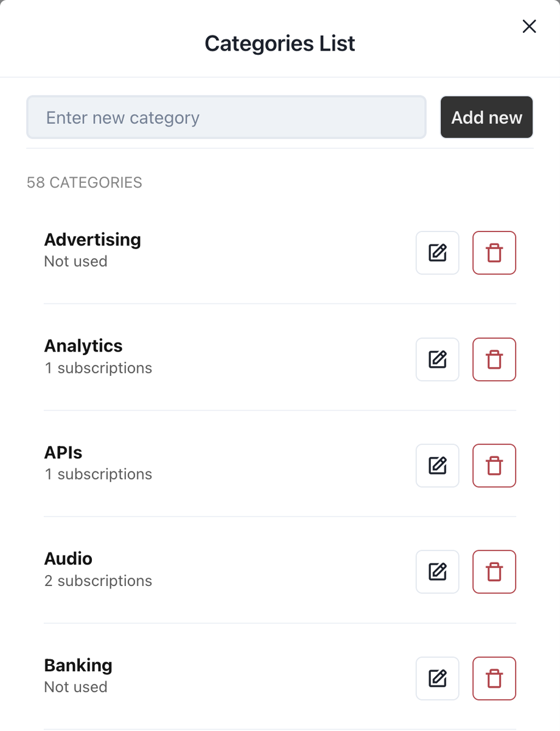Click the 58 Categories count label
Image resolution: width=560 pixels, height=731 pixels.
pos(85,183)
